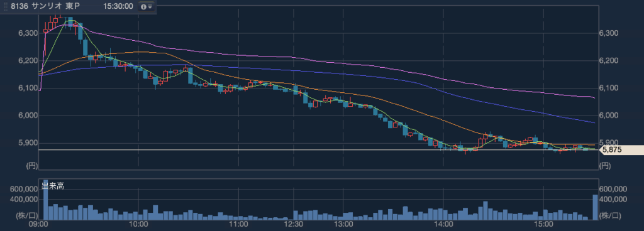Click the 12:30 time axis label

click(x=294, y=225)
